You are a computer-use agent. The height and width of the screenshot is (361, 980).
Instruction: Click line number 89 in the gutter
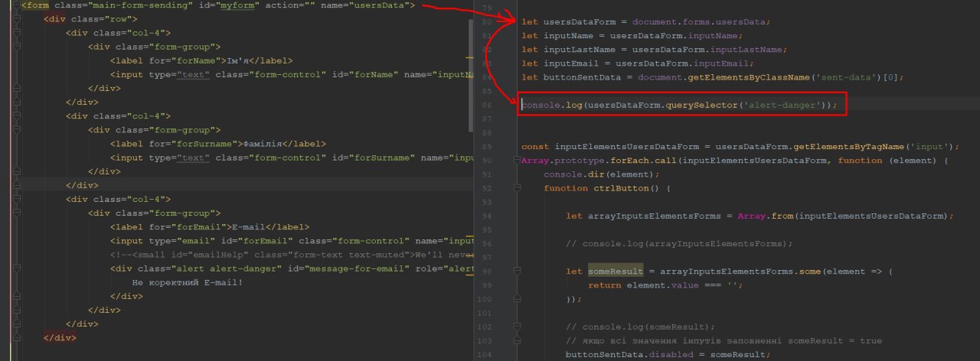coord(487,147)
